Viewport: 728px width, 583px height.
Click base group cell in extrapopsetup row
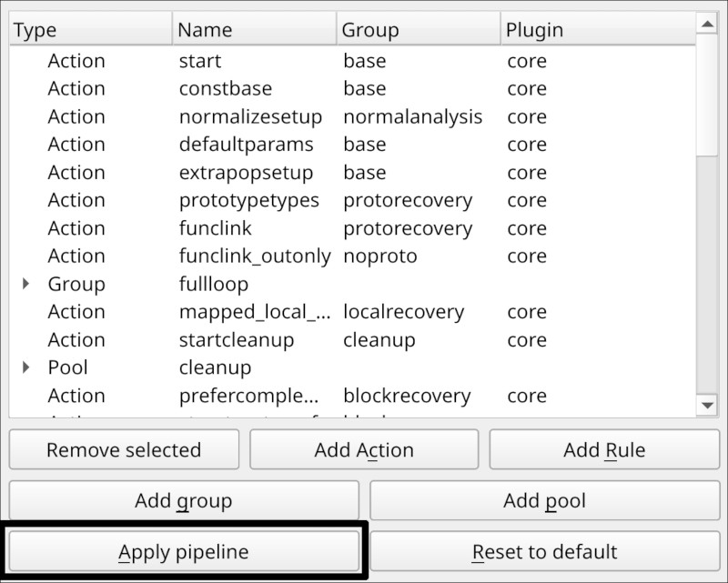pos(365,172)
